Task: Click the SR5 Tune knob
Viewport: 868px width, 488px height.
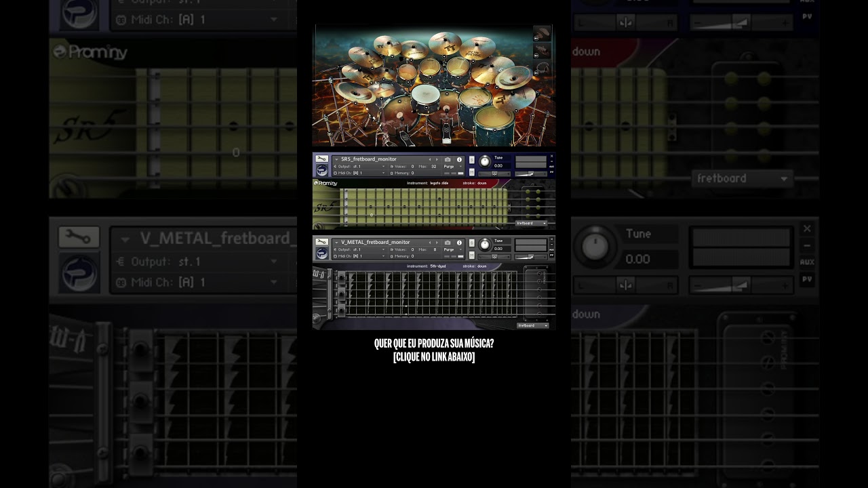Action: (485, 162)
